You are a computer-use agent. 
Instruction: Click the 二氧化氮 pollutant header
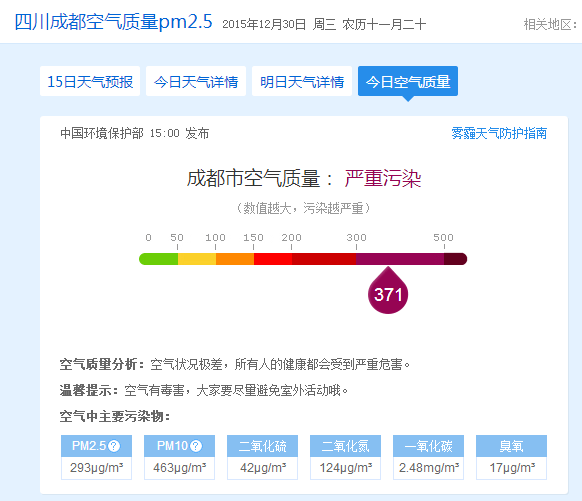pos(346,446)
